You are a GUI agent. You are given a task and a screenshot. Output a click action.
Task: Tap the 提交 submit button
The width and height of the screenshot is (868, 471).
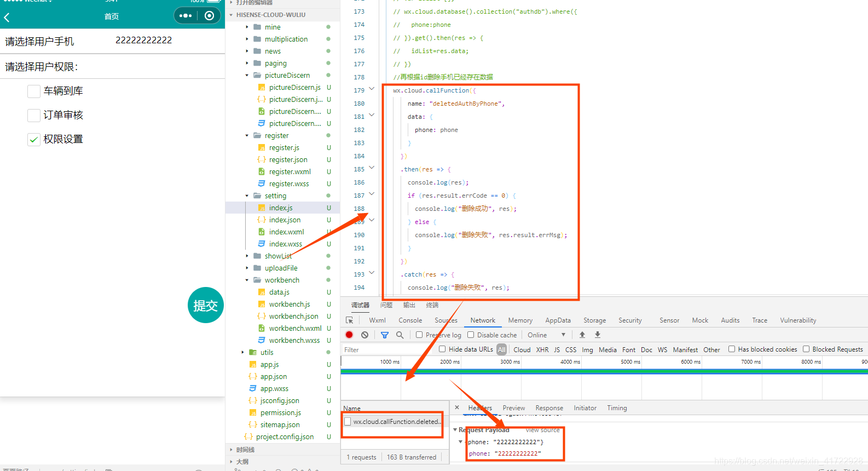coord(205,305)
